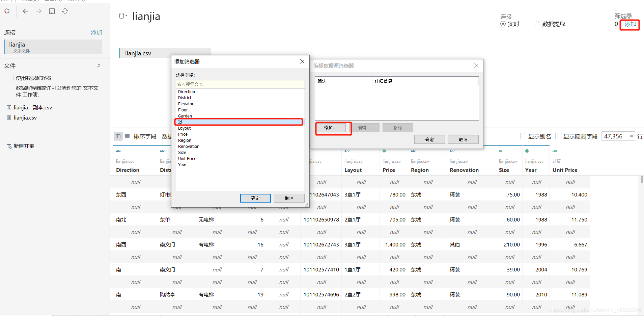Switch to metadata list view

tap(127, 136)
